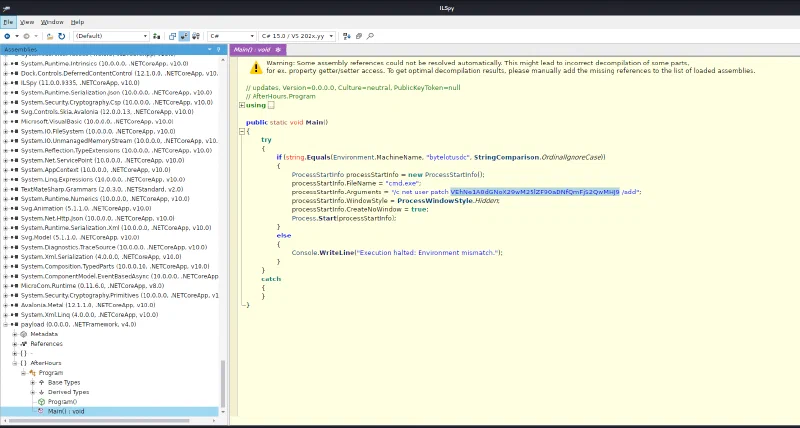Click the Forward navigation arrow in the toolbar

[27, 36]
